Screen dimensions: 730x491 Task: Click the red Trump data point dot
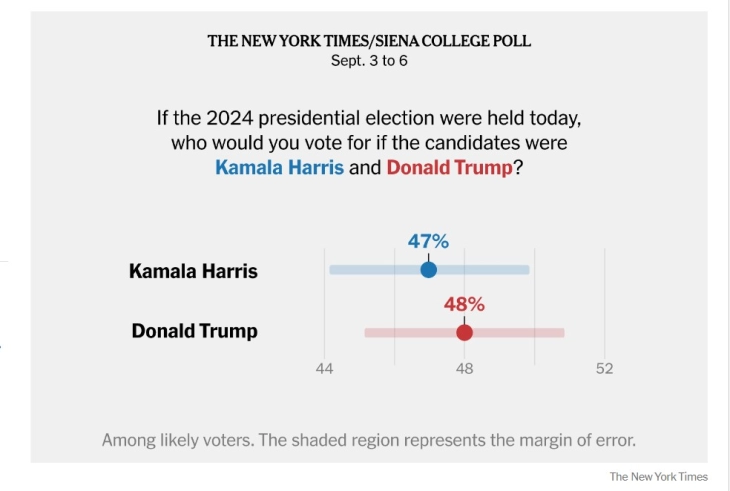point(464,332)
